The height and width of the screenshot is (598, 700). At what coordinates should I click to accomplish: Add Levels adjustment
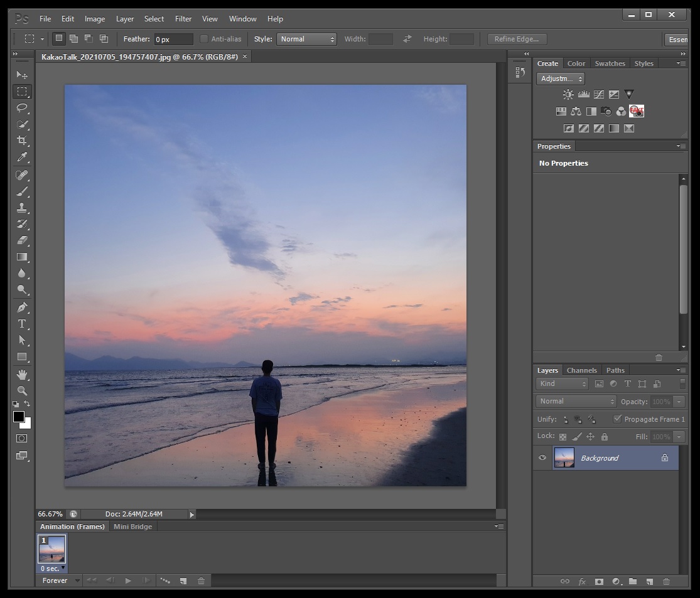point(583,94)
